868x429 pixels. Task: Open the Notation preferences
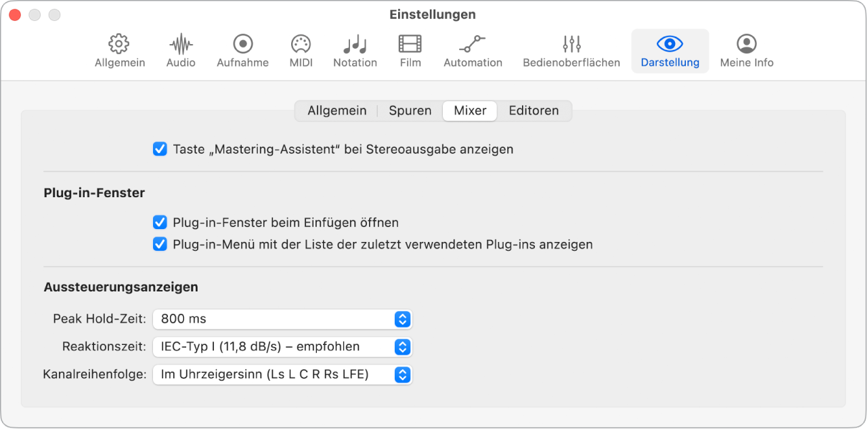pos(355,51)
